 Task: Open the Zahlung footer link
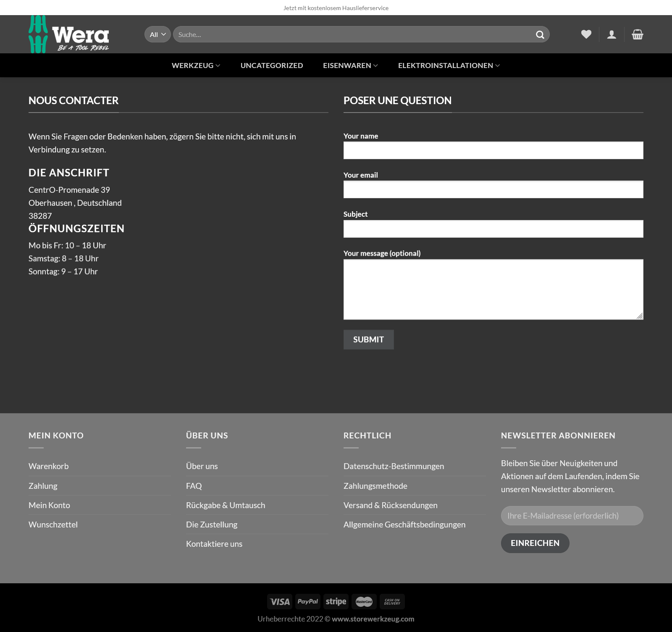pyautogui.click(x=43, y=486)
